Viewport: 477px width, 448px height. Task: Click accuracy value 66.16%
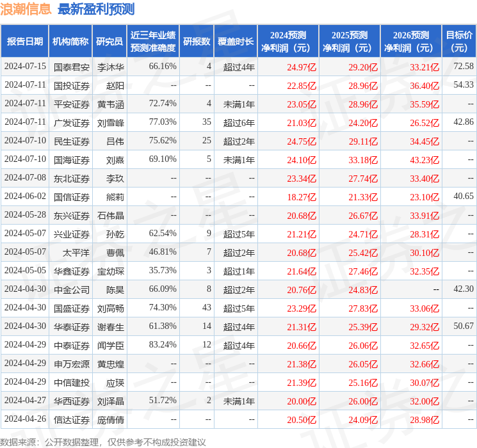tap(163, 67)
